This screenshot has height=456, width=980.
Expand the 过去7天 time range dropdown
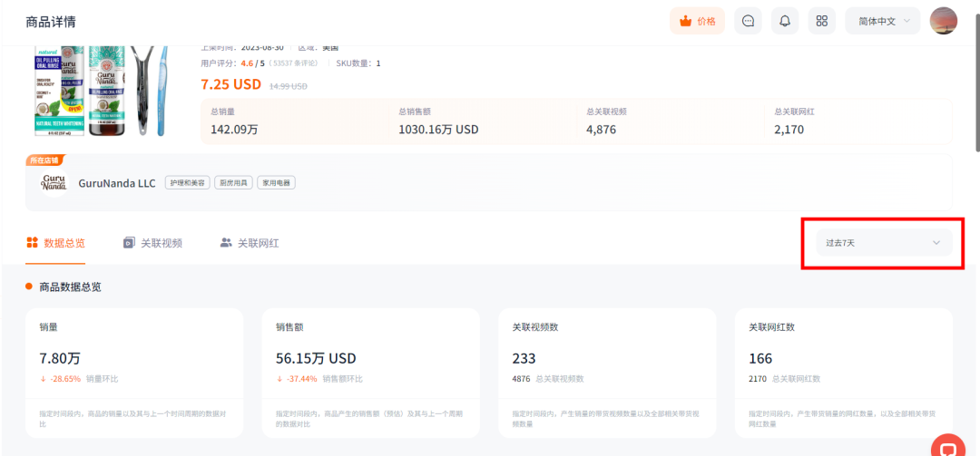click(x=884, y=242)
